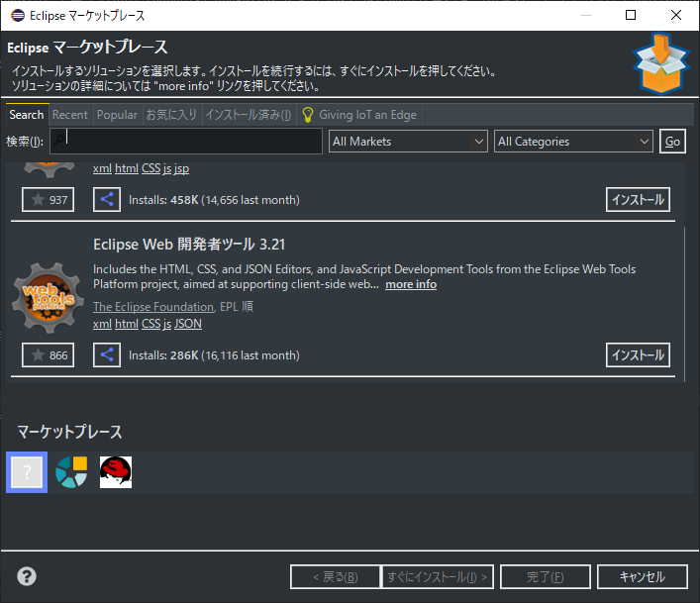Click the マーケットプレース section heading
The width and height of the screenshot is (700, 603).
click(x=69, y=432)
